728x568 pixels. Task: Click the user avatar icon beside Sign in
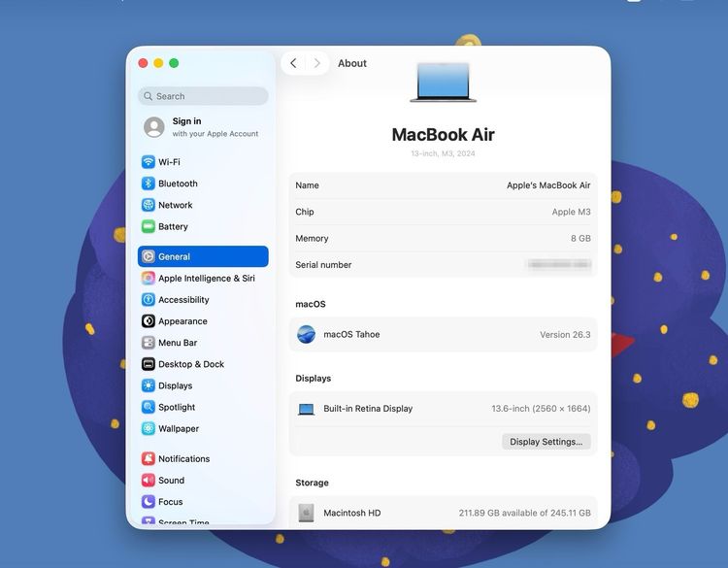pos(154,127)
